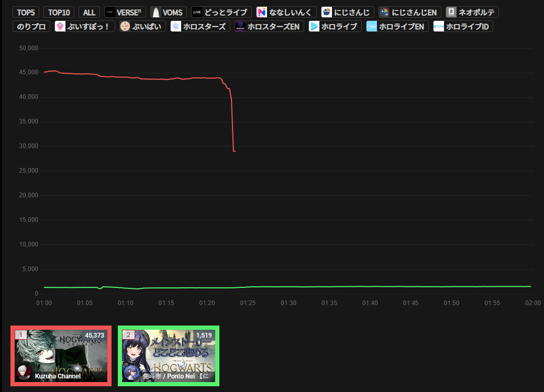Click the 30,000 y-axis label
Screen dimensions: 544x392
click(x=28, y=146)
